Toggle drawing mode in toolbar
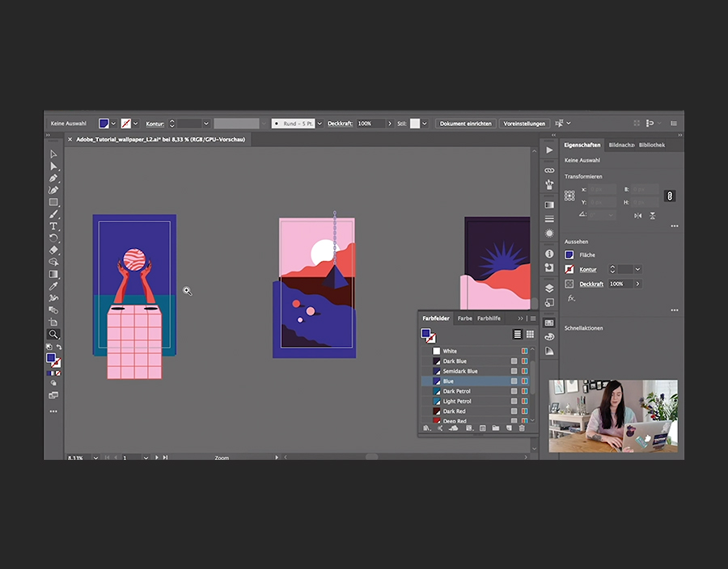The width and height of the screenshot is (728, 569). (53, 383)
